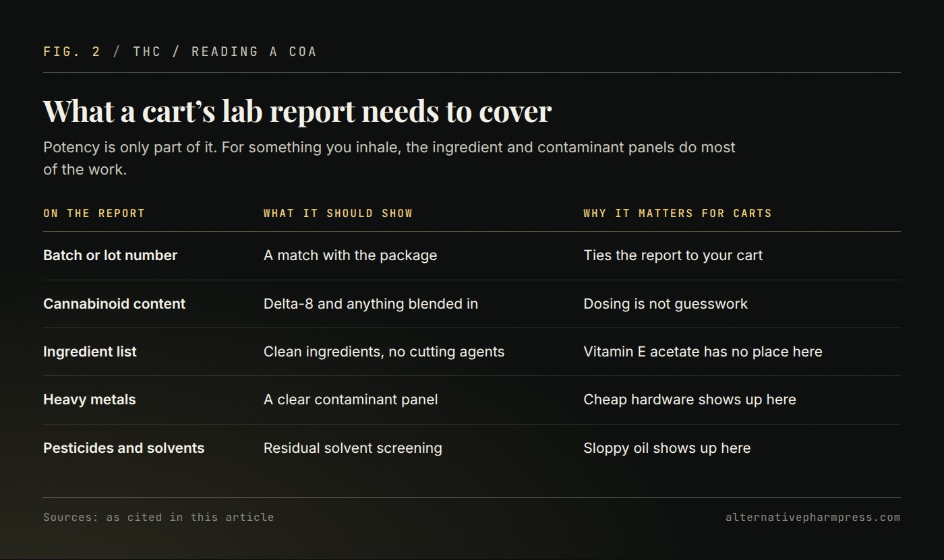This screenshot has height=560, width=944.
Task: Click 'Cheap hardware shows up here'
Action: 690,400
